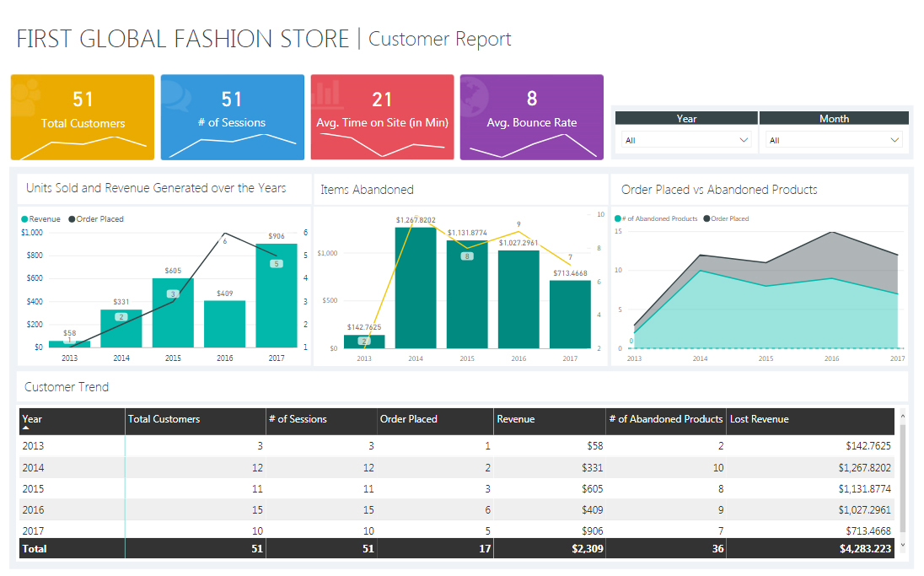Sort table by Total Customers column header

pyautogui.click(x=164, y=419)
